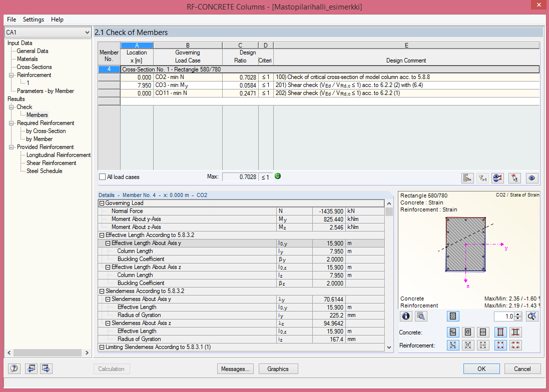The width and height of the screenshot is (549, 392).
Task: Open the CA1 case dropdown
Action: click(87, 32)
